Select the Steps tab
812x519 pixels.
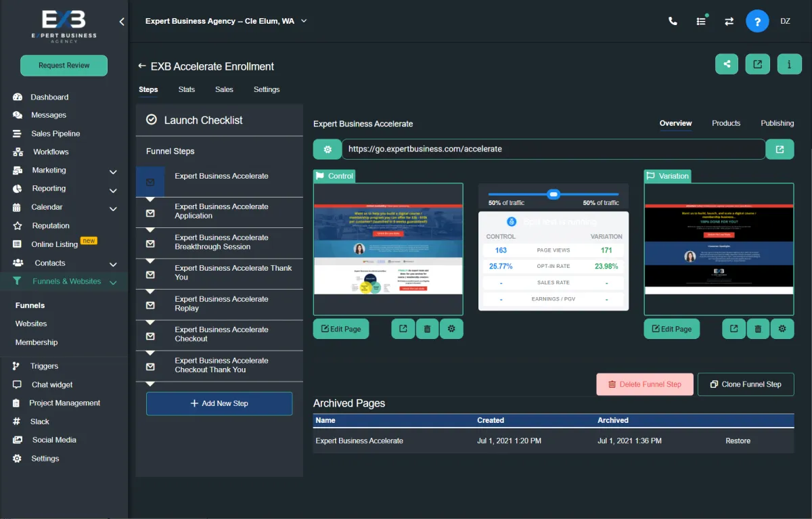click(148, 89)
